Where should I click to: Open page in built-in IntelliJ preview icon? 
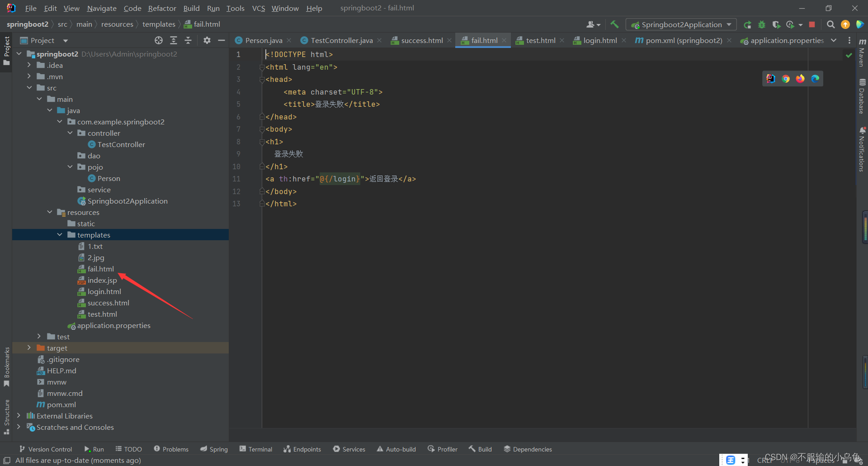pos(771,79)
